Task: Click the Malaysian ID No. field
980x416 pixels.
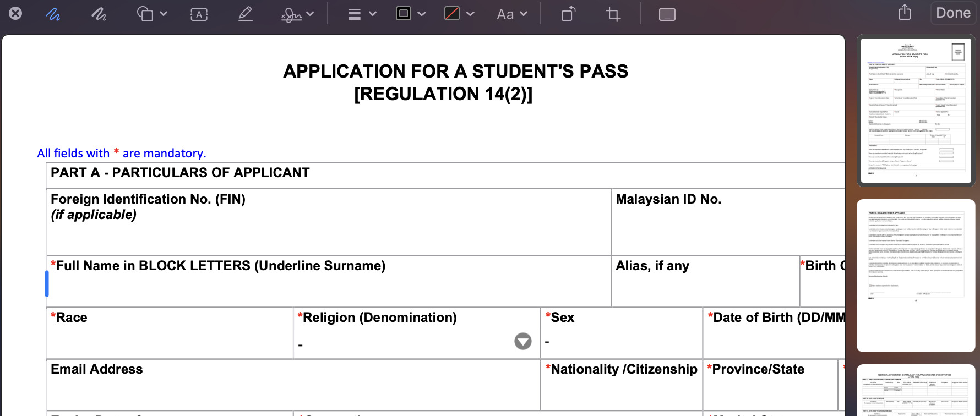Action: (728, 222)
